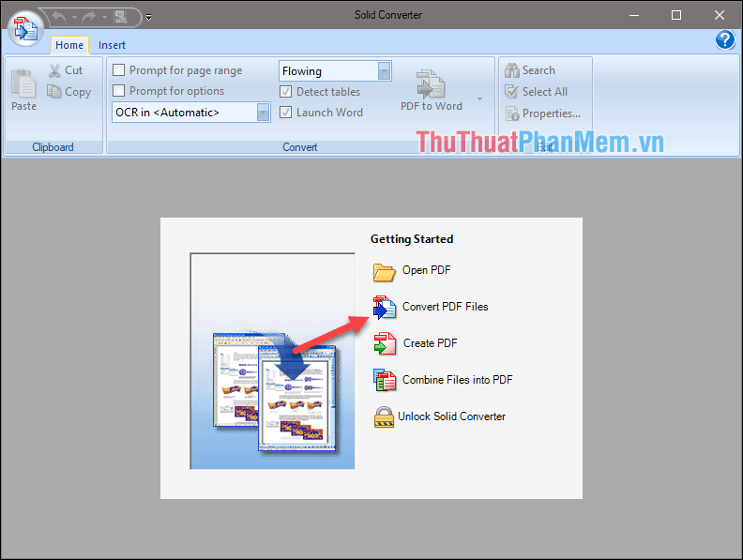Click the Convert PDF Files icon
743x560 pixels.
tap(385, 308)
